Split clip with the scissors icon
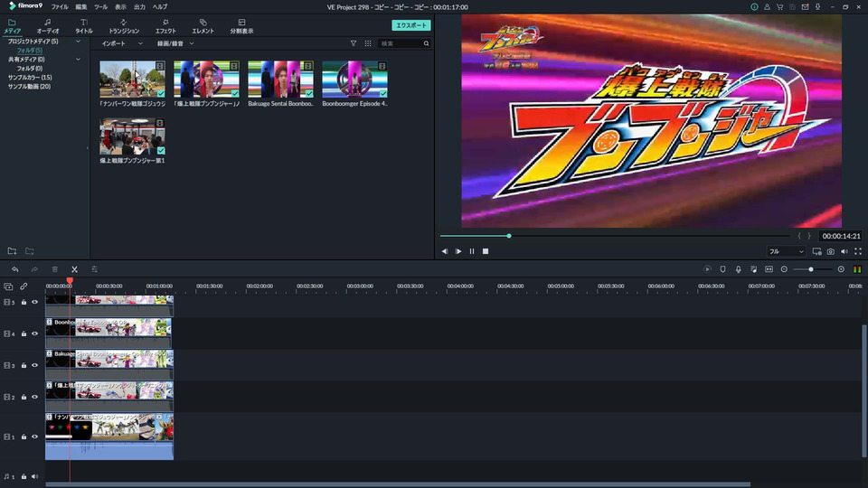This screenshot has width=868, height=488. [74, 269]
